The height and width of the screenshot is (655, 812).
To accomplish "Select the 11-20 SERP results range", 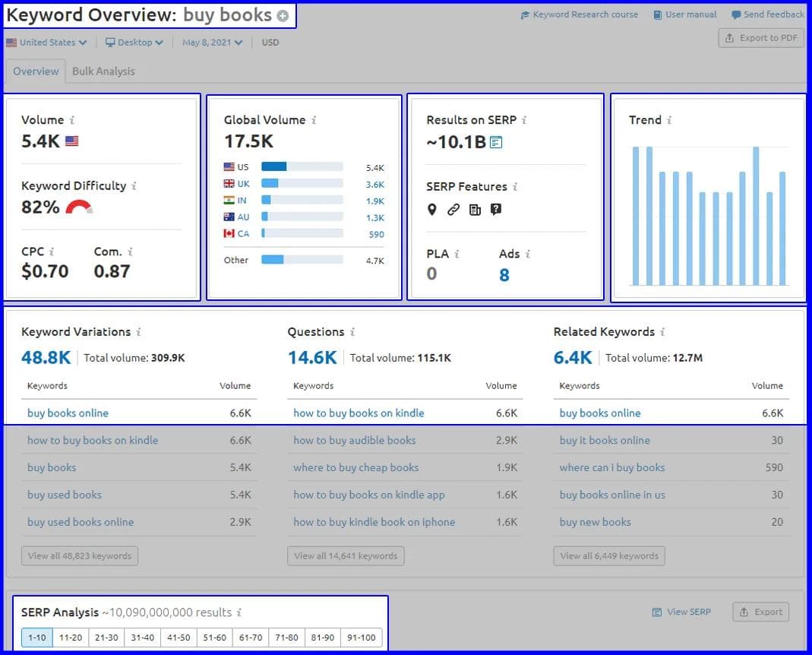I will (71, 638).
